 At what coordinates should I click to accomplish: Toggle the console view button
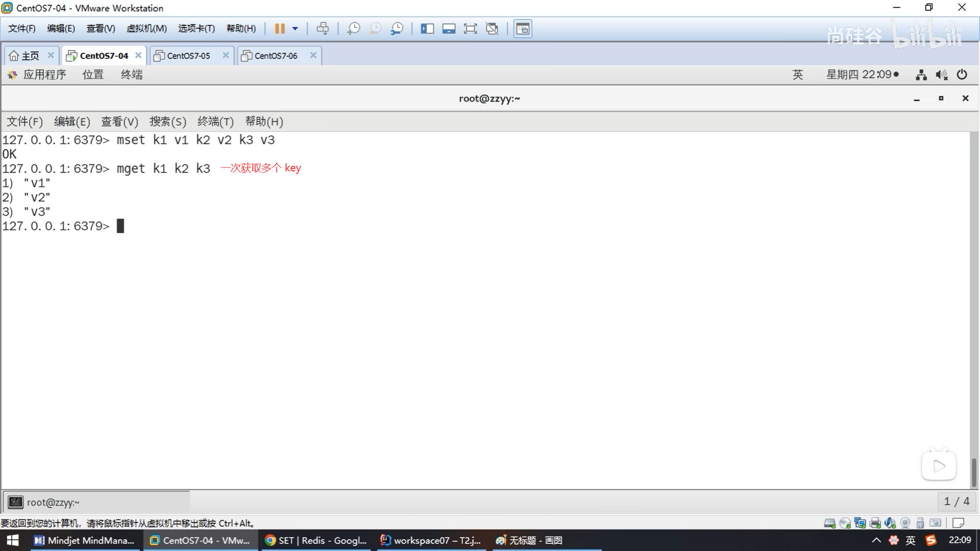[523, 29]
